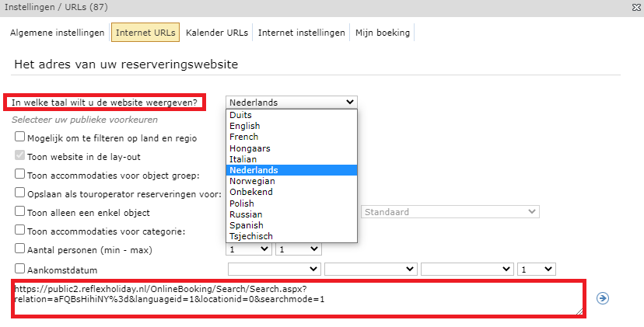Toggle Toon website in de lay-out checkbox
The height and width of the screenshot is (327, 644).
coord(19,155)
